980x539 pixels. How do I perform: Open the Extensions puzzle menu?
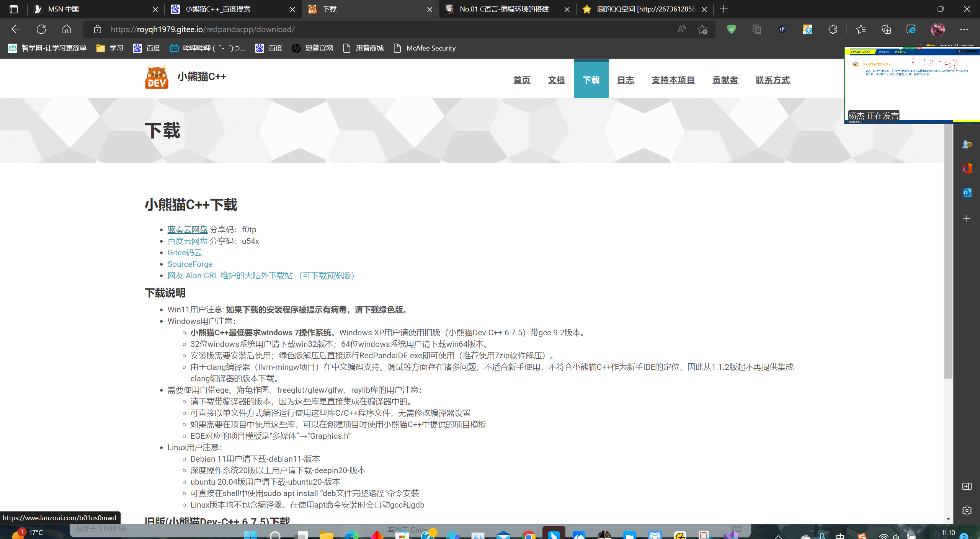[x=833, y=29]
